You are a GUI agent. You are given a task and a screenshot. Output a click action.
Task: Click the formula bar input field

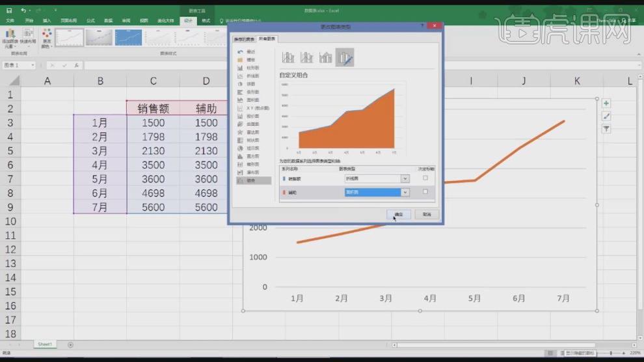(x=362, y=65)
